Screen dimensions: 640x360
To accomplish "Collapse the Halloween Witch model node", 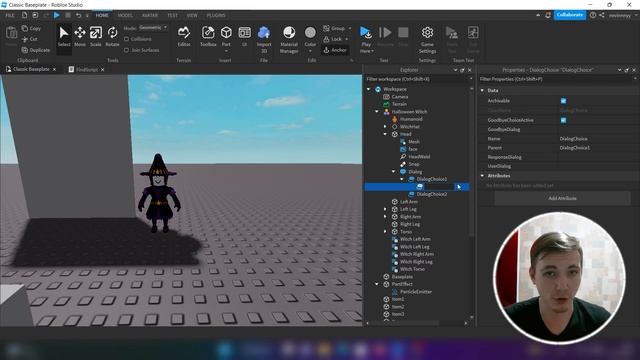I will 377,111.
